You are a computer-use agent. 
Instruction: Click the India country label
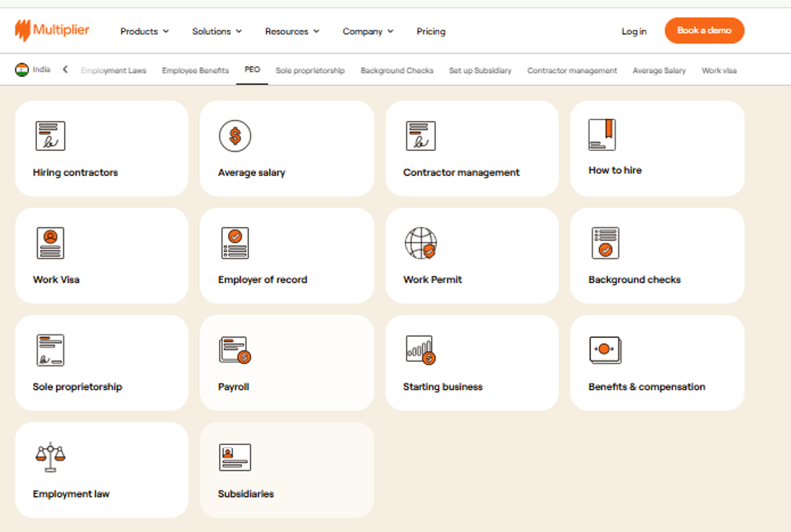[x=42, y=70]
